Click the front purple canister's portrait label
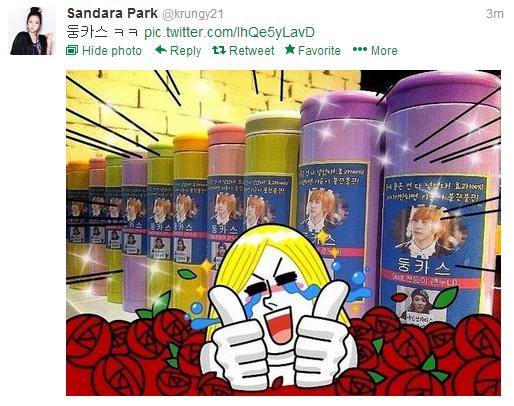514x406 pixels. point(433,248)
